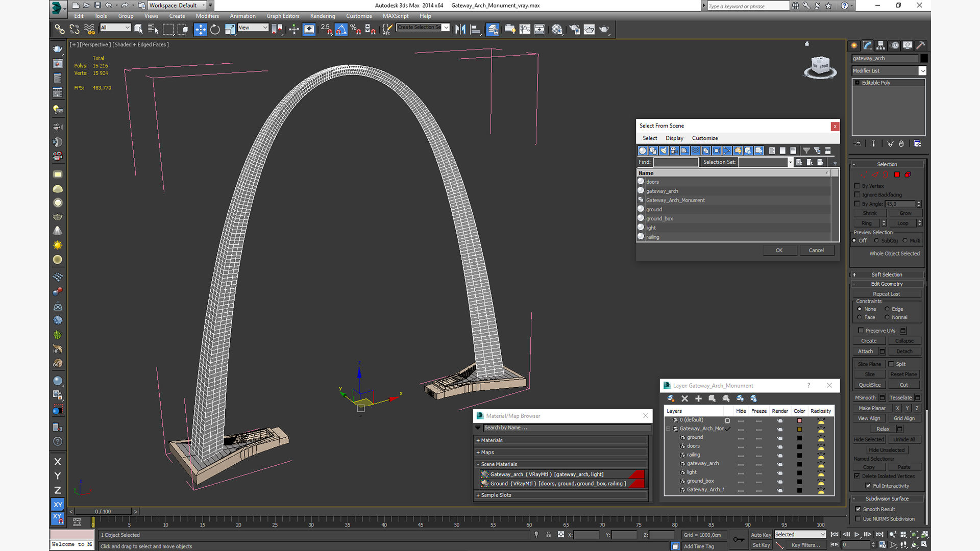Click color swatch of Gateway_Arch_Monument layer

[x=799, y=429]
